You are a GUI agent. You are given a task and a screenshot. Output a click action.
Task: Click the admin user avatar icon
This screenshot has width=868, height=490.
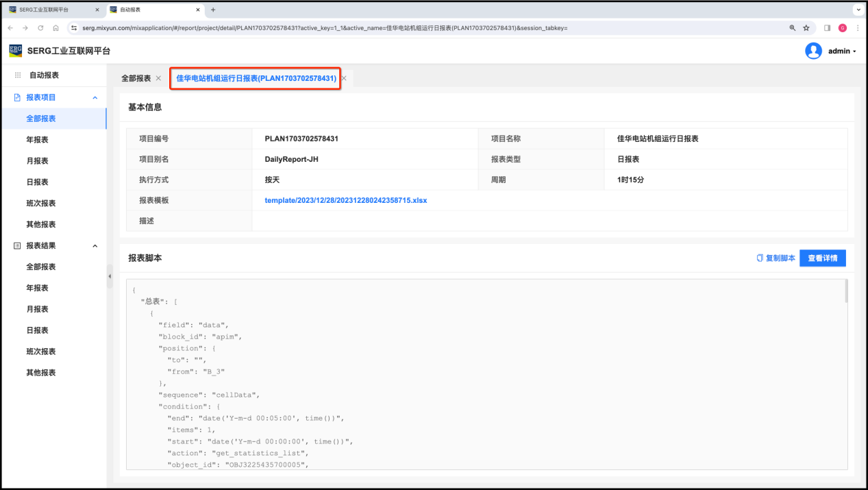click(813, 51)
